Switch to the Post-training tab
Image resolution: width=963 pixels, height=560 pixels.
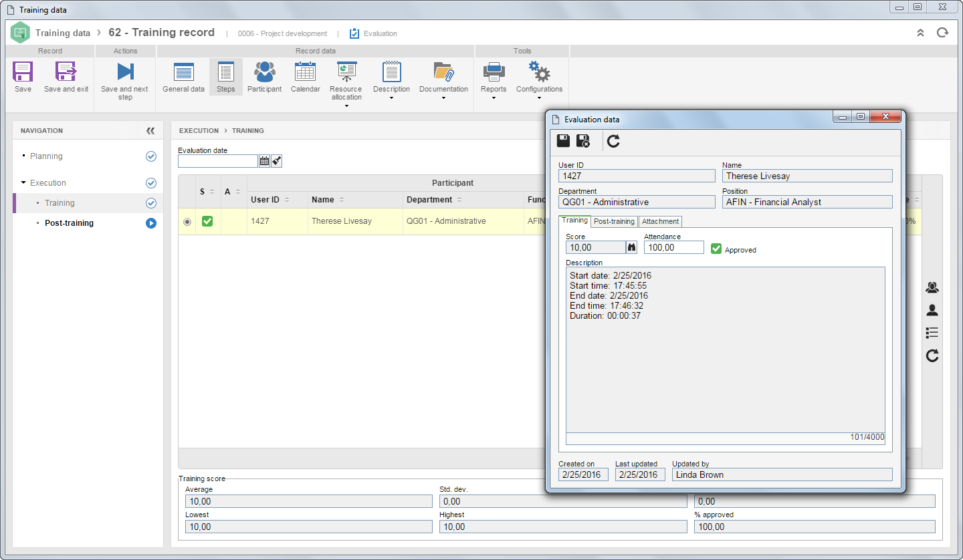click(614, 221)
